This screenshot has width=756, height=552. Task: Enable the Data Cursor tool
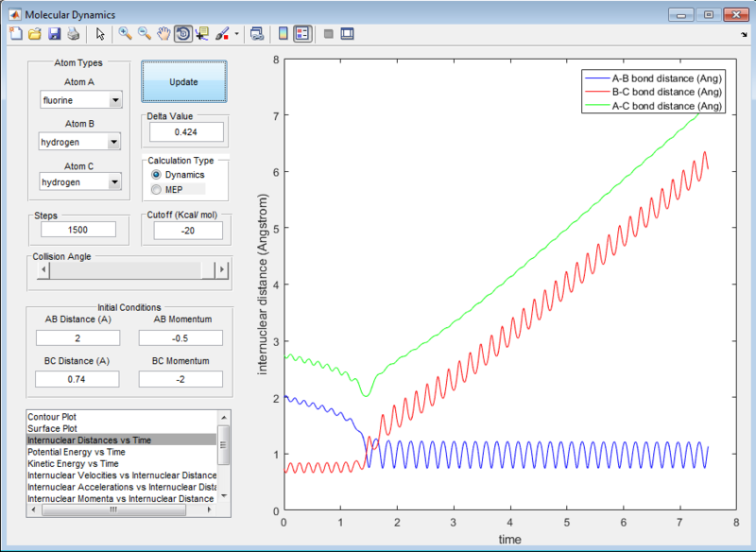click(202, 34)
